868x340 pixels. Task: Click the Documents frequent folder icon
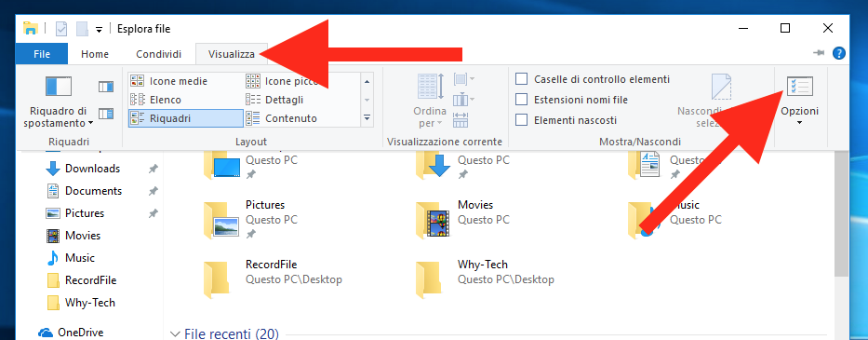(x=645, y=165)
